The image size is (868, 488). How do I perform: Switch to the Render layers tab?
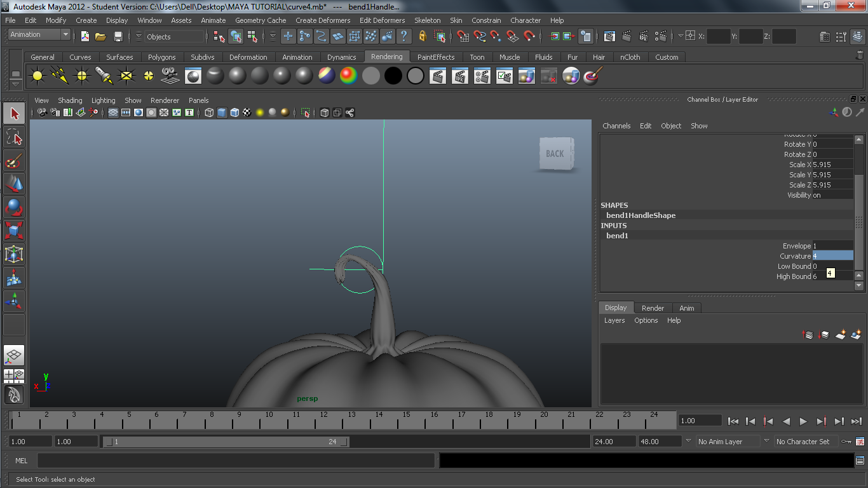pyautogui.click(x=653, y=308)
